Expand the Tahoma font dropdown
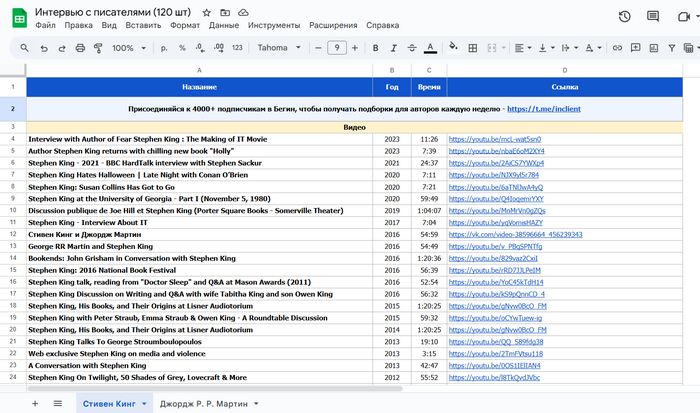Screen dimensions: 700x413 pos(279,48)
